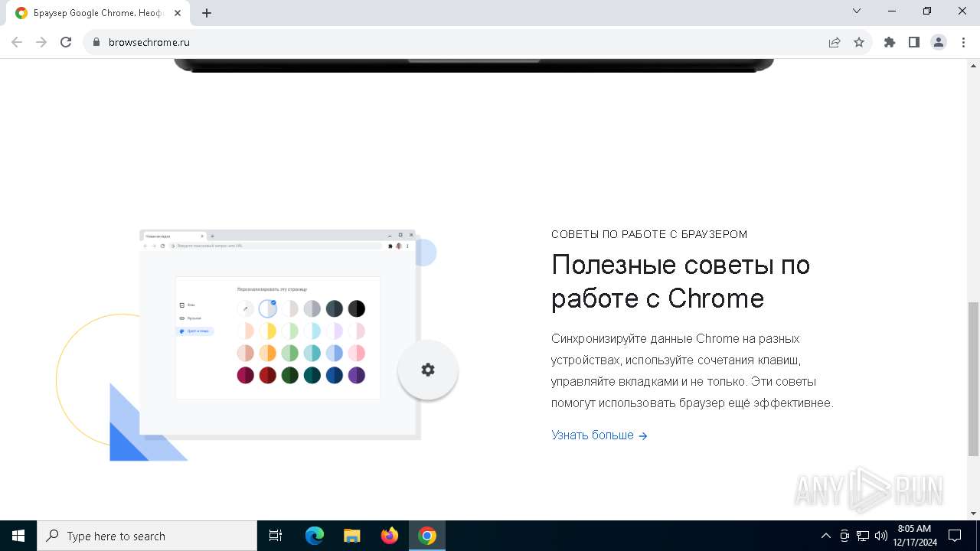The width and height of the screenshot is (980, 551).
Task: Click the scrollbar up arrow
Action: (973, 64)
